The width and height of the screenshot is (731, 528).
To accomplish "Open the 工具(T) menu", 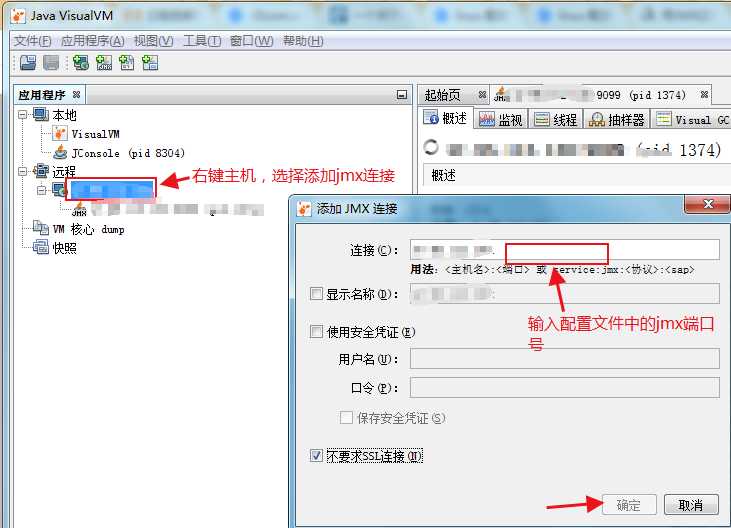I will 202,41.
